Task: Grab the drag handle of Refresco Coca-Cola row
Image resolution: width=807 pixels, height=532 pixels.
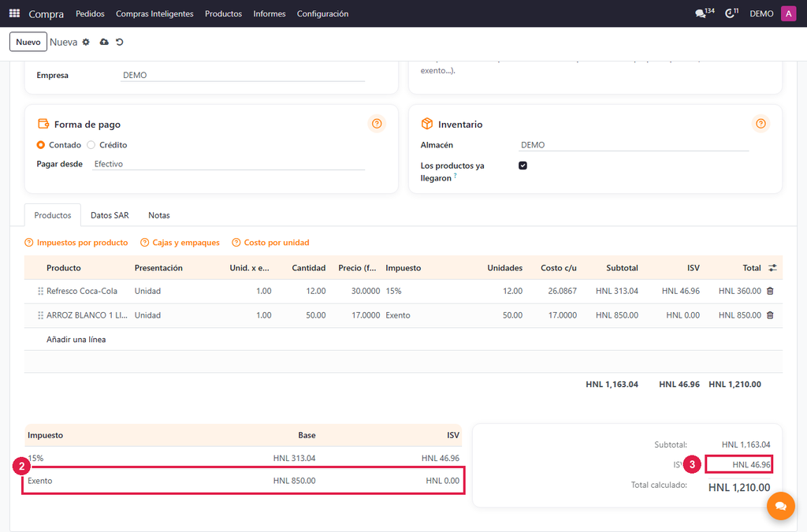Action: (x=40, y=291)
